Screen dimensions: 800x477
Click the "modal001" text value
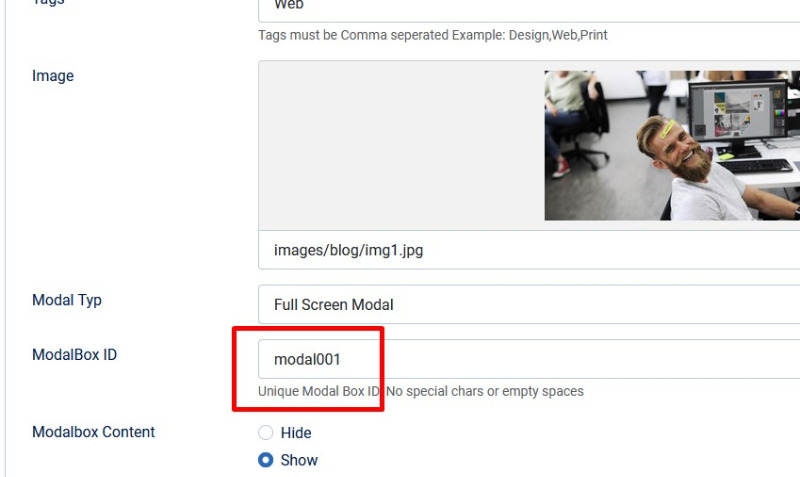click(307, 359)
